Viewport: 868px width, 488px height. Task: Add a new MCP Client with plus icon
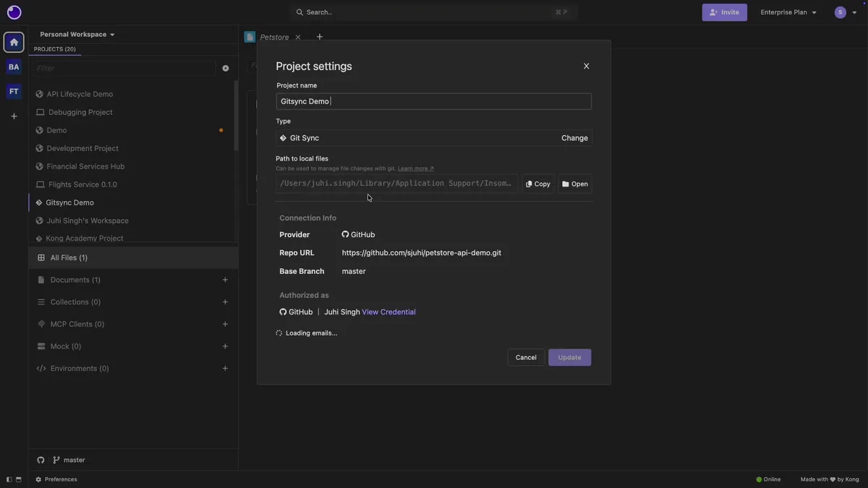(x=225, y=324)
